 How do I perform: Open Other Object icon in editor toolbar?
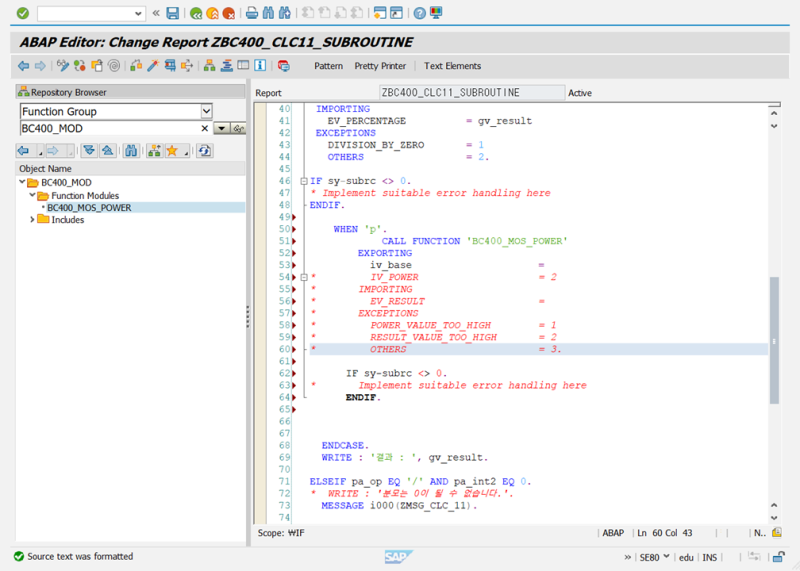coord(96,65)
